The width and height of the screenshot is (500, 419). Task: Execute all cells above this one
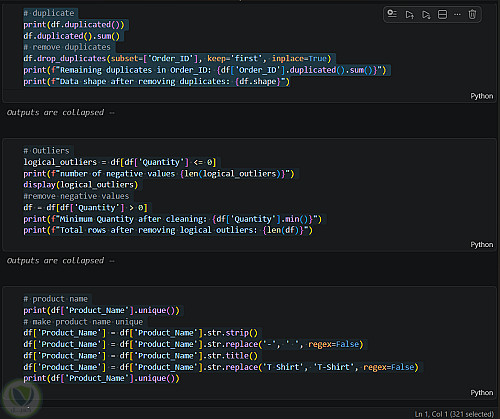tap(409, 14)
